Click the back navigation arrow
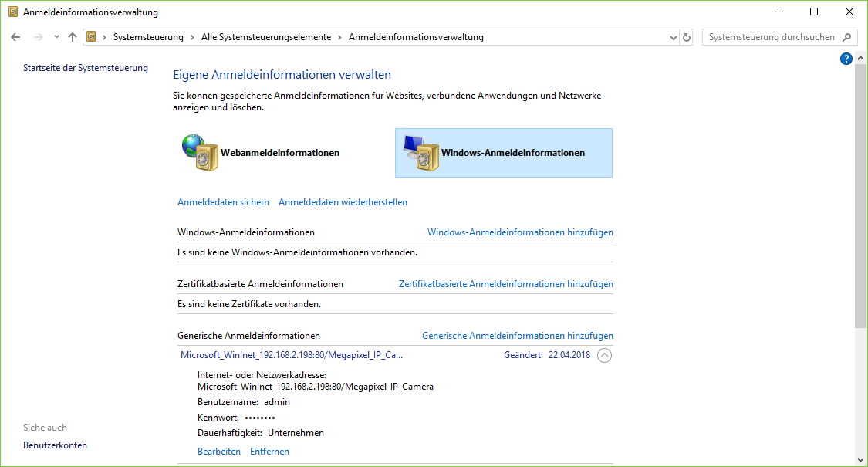Screen dimensions: 868x467 pos(15,37)
